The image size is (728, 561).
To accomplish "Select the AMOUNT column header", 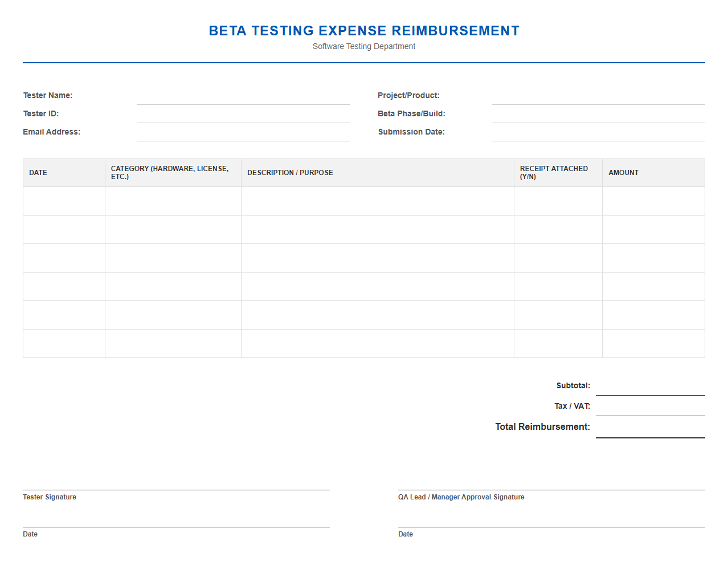I will click(653, 173).
